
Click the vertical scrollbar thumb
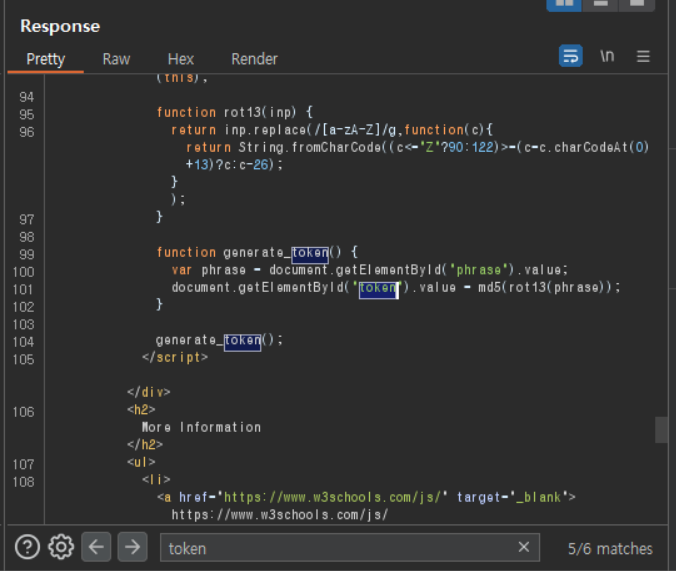pos(661,430)
